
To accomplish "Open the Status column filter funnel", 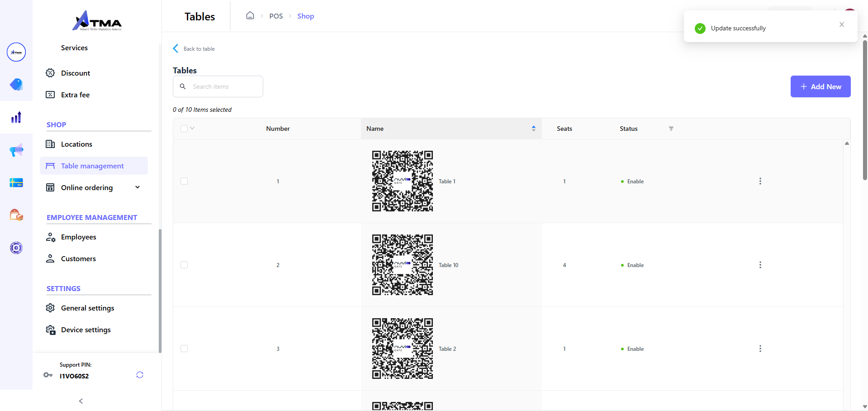I will pyautogui.click(x=671, y=129).
